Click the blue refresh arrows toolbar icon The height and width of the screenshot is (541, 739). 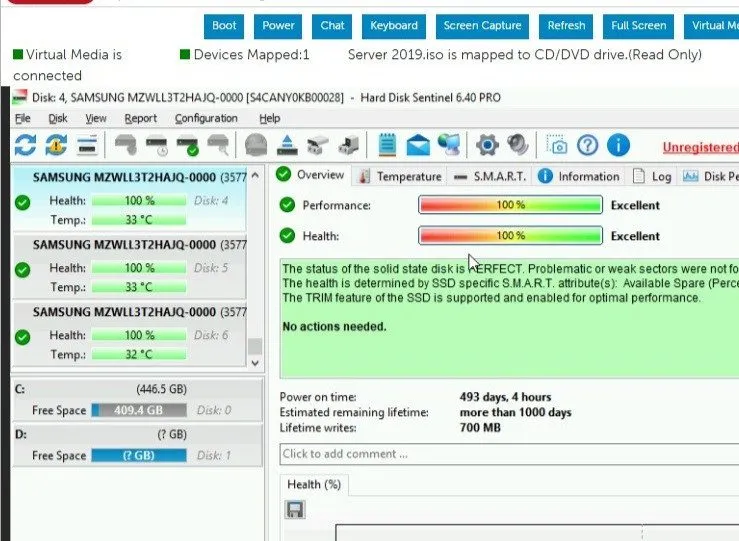(x=25, y=145)
